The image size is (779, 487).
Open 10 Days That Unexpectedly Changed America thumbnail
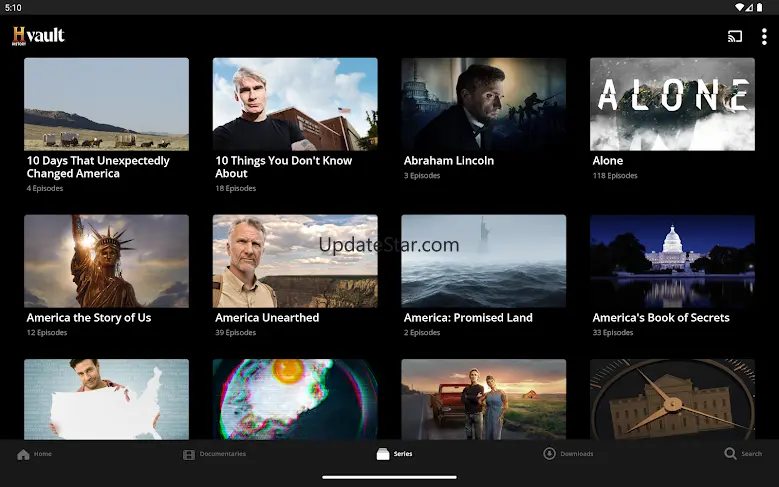coord(106,104)
